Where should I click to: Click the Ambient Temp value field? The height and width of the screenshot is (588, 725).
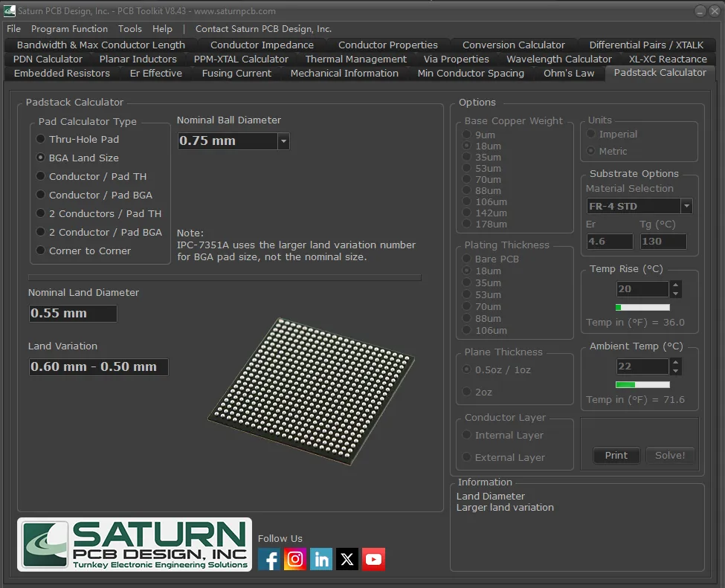(642, 366)
